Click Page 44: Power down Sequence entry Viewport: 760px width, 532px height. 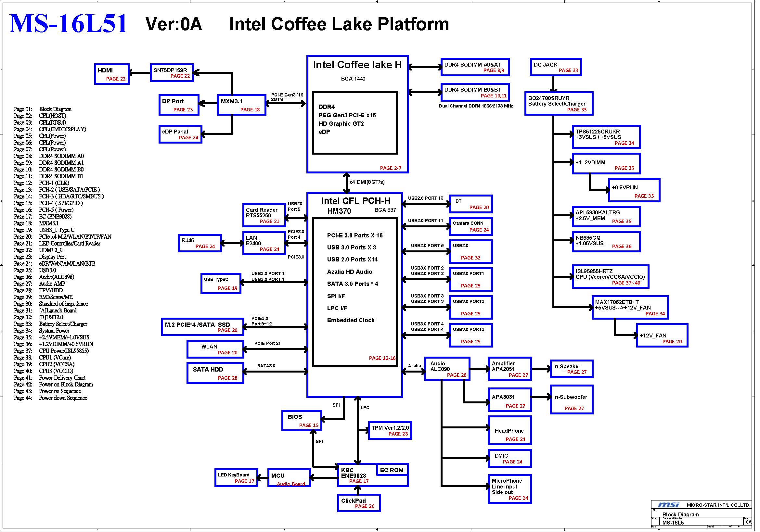click(51, 398)
